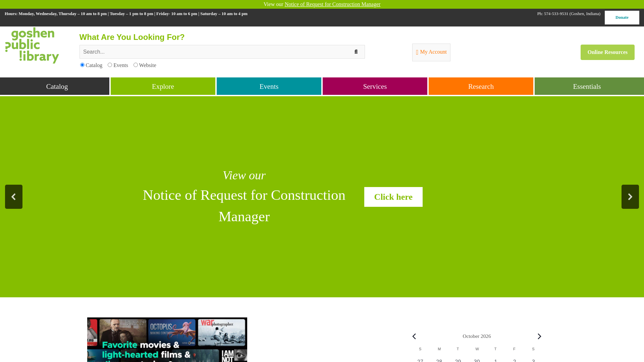Open top banner Notice of Request for Construction Manager link
The image size is (644, 362).
(x=332, y=4)
